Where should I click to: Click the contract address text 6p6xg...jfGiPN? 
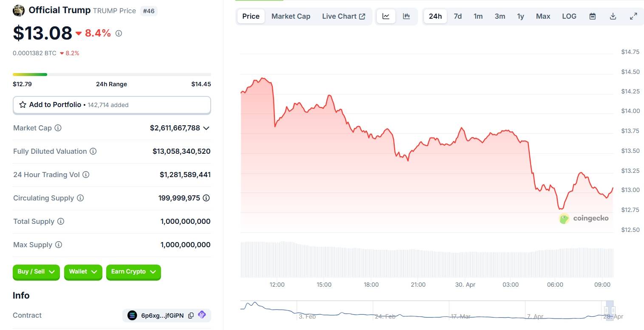coord(162,315)
